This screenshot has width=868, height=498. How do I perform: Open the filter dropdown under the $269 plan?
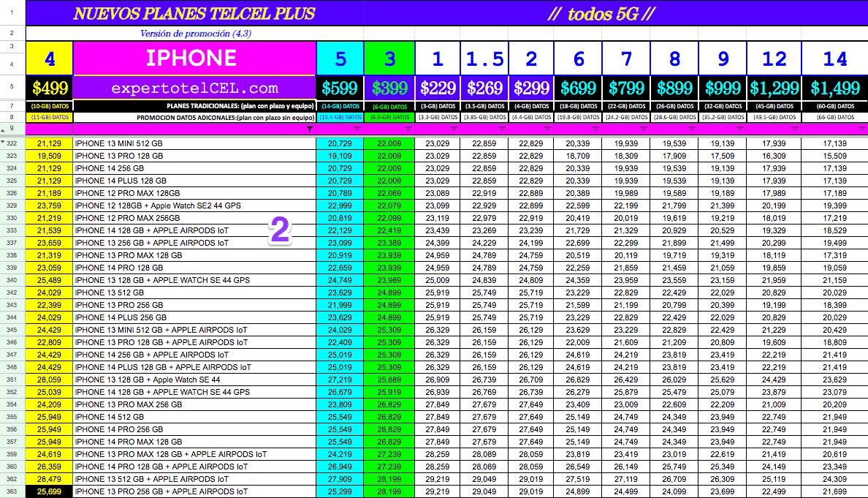pyautogui.click(x=501, y=129)
